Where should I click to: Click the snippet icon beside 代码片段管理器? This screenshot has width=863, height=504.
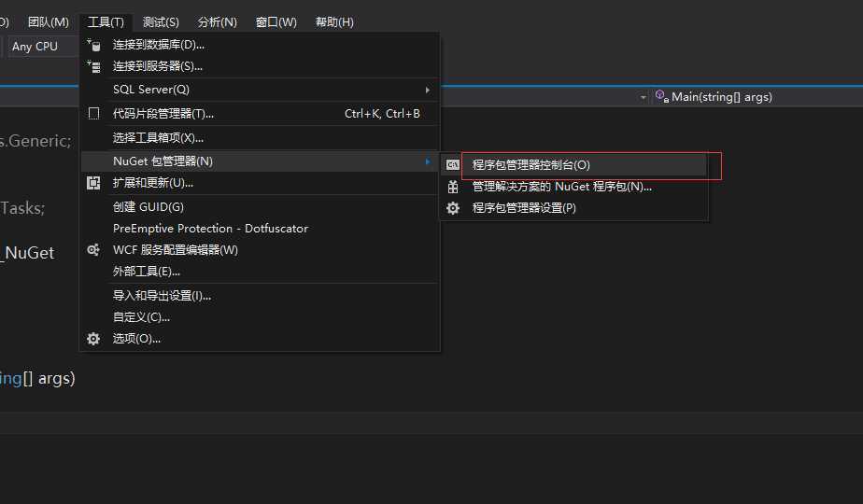(x=94, y=113)
